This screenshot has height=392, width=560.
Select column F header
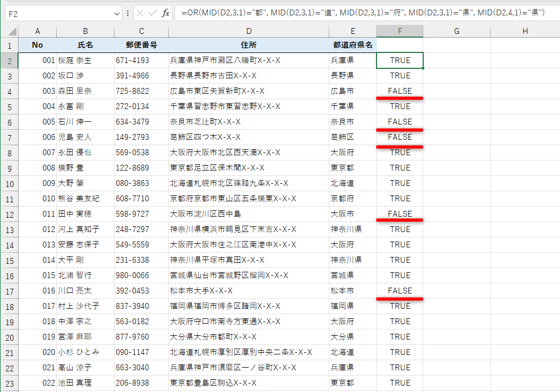tap(400, 31)
